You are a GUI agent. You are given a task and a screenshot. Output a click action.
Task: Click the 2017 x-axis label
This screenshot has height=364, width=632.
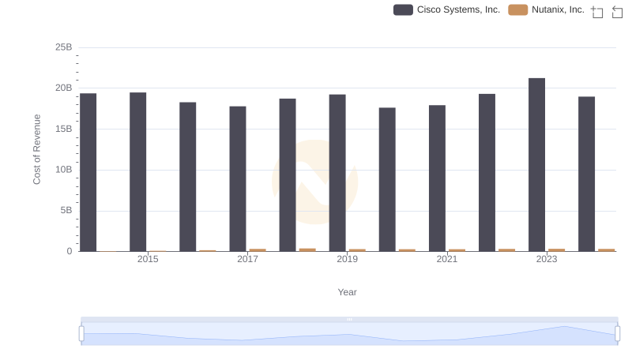coord(247,259)
